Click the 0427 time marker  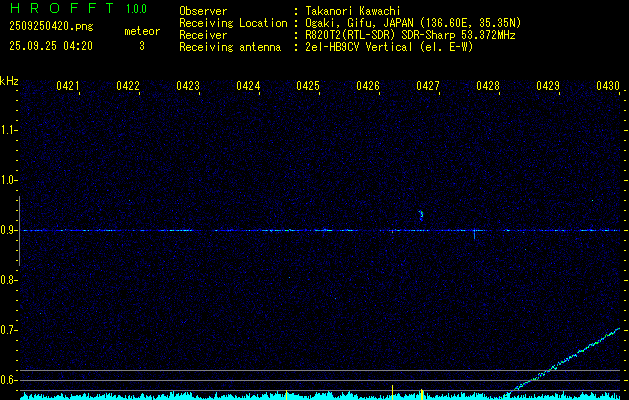tap(428, 86)
